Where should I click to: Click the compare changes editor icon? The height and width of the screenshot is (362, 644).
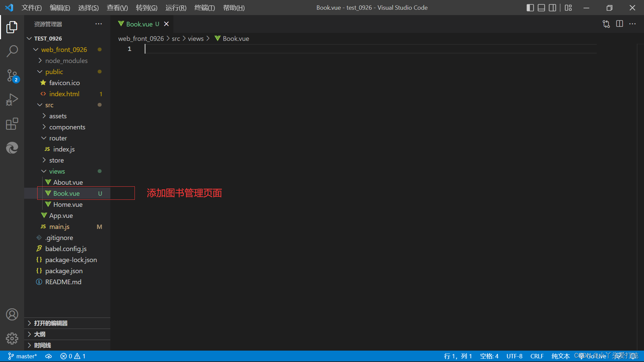(606, 24)
